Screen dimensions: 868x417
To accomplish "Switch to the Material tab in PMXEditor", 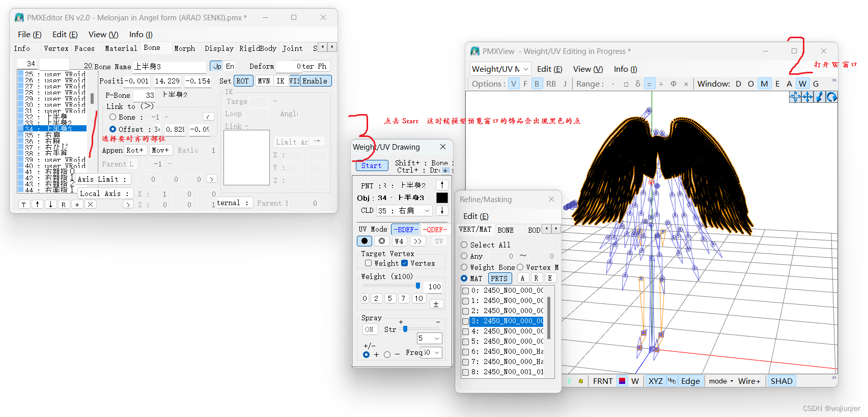I will [121, 48].
